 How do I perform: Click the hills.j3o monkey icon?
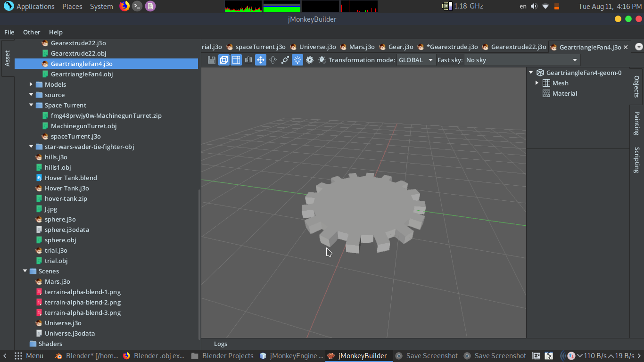pos(39,157)
